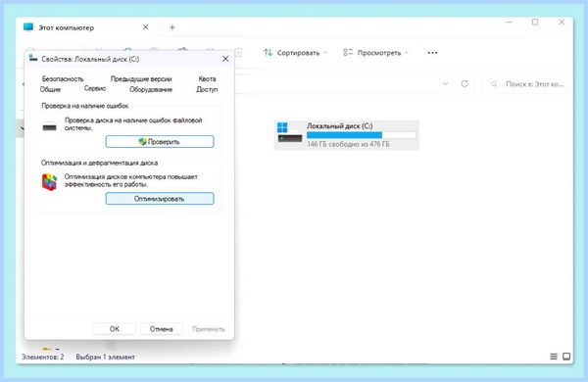
Task: Click the Оптимизировать button
Action: (160, 199)
